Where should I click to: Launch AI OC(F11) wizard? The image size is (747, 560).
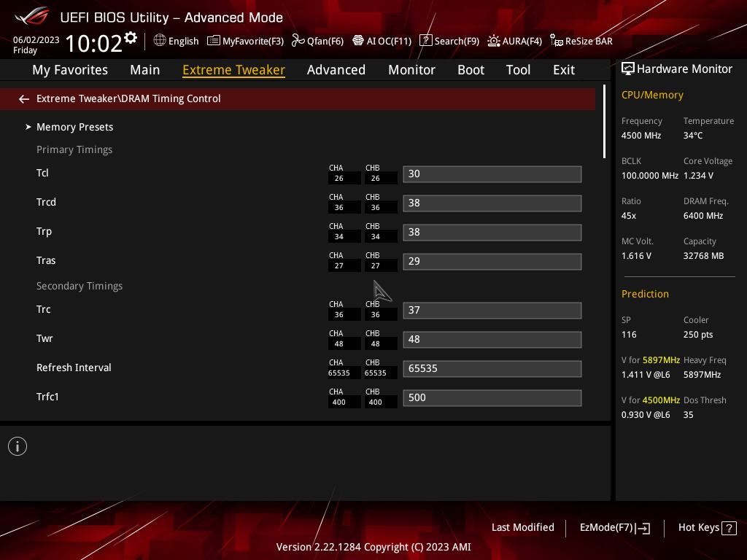pos(382,41)
